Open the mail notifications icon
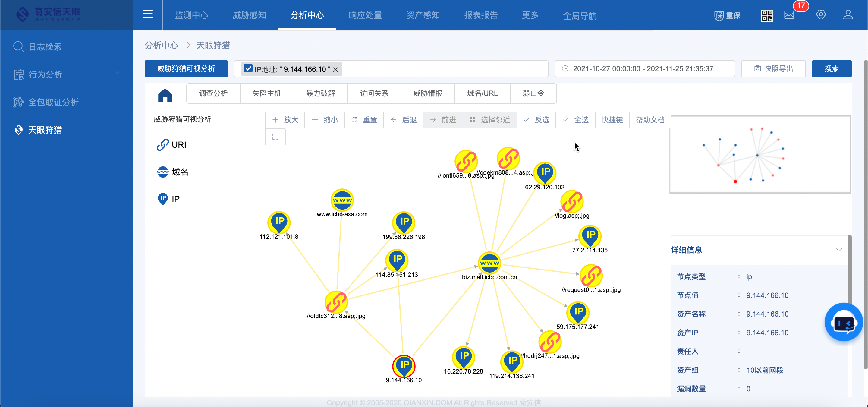 (x=789, y=15)
